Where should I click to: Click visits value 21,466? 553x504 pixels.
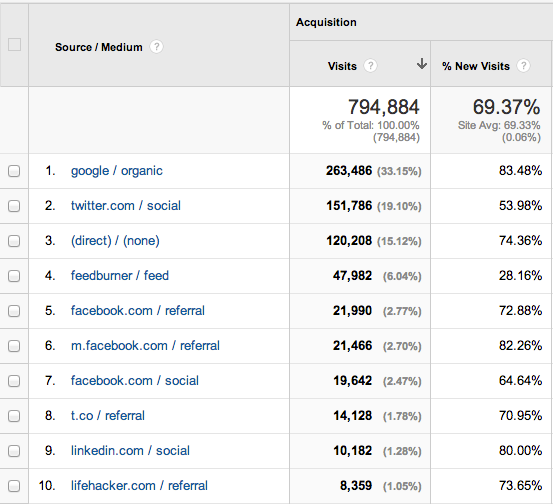coord(352,346)
